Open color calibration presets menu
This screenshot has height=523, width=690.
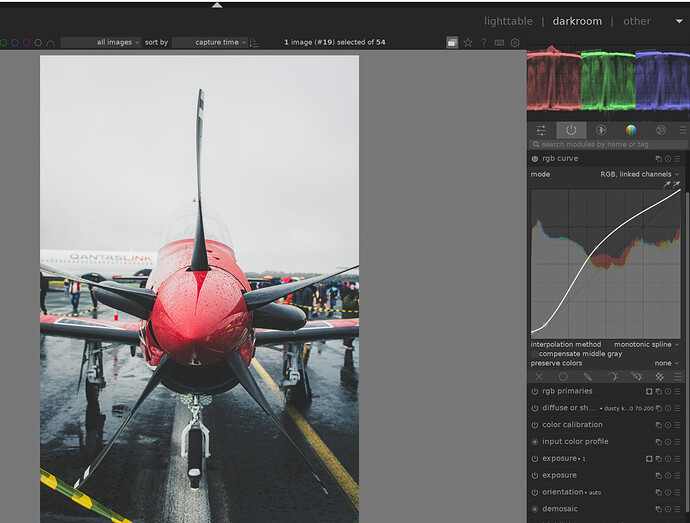677,425
